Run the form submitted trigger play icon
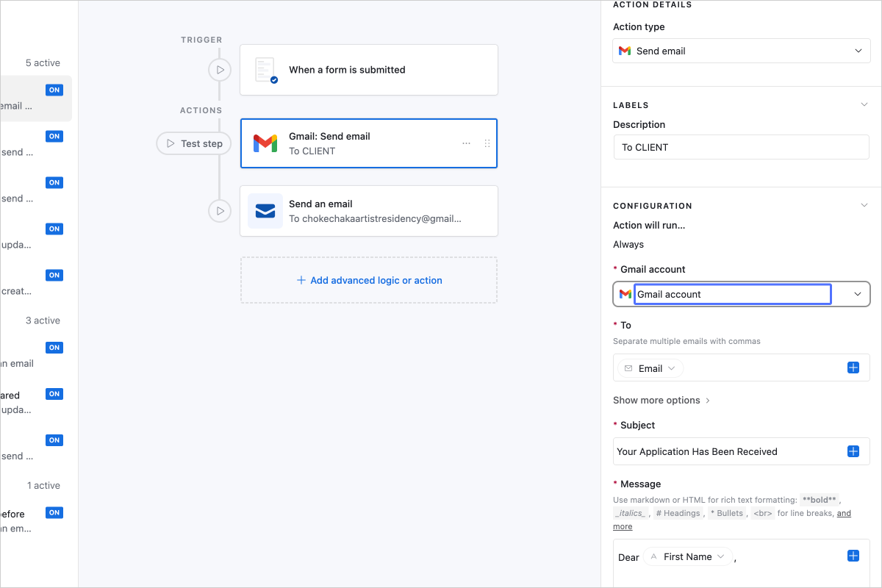The width and height of the screenshot is (882, 588). pyautogui.click(x=220, y=70)
